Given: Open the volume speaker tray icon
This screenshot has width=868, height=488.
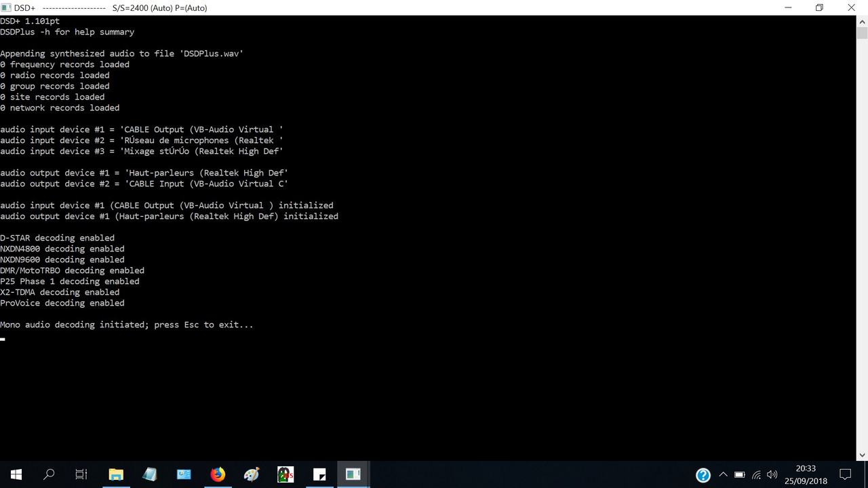Looking at the screenshot, I should [772, 474].
